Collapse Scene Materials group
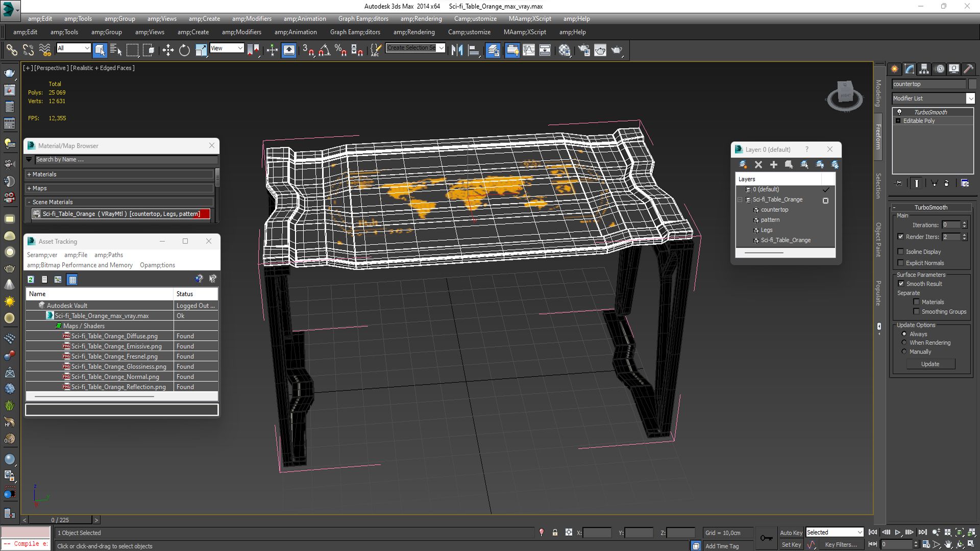This screenshot has height=551, width=980. [x=29, y=202]
